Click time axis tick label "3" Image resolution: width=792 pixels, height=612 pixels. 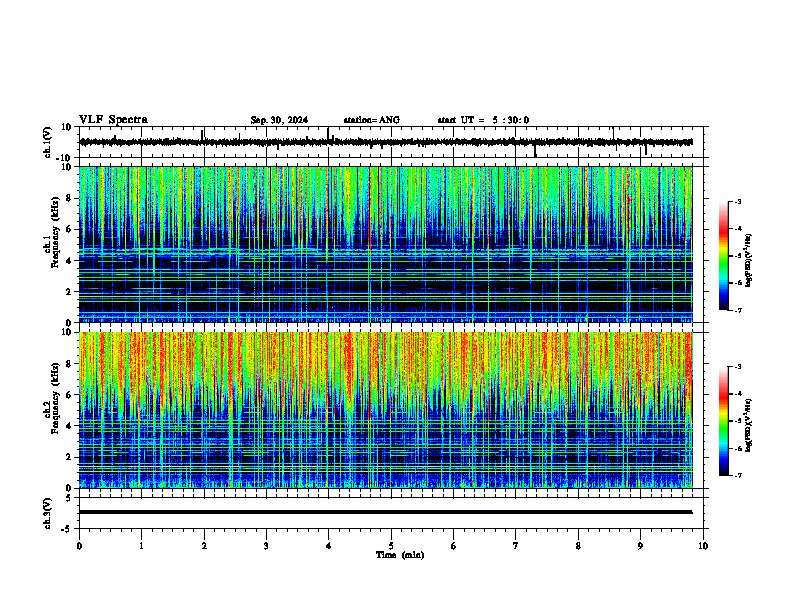(266, 546)
